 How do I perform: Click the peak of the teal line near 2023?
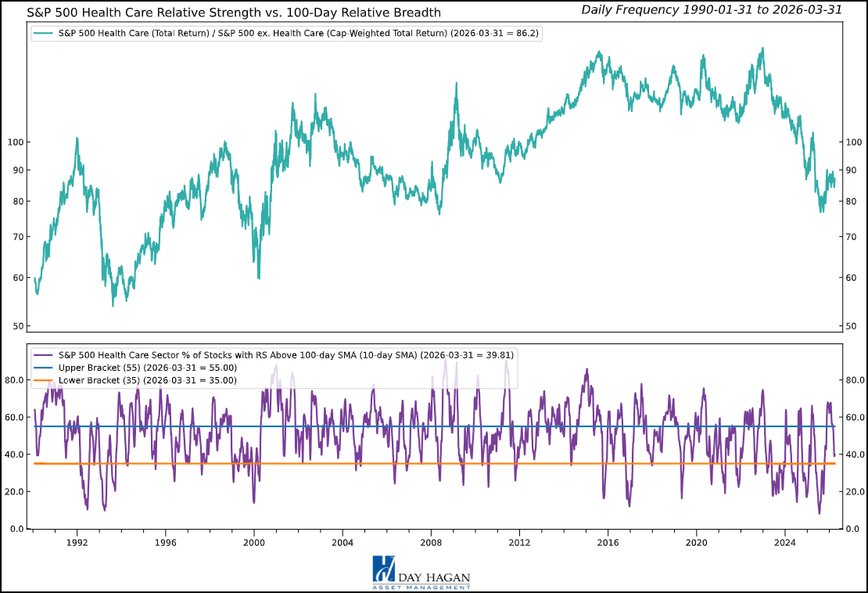(x=762, y=49)
